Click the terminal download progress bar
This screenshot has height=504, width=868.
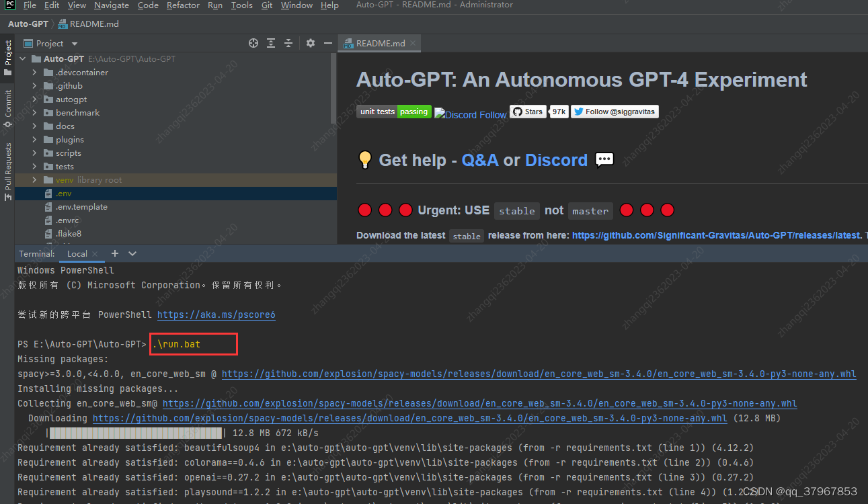(x=136, y=433)
